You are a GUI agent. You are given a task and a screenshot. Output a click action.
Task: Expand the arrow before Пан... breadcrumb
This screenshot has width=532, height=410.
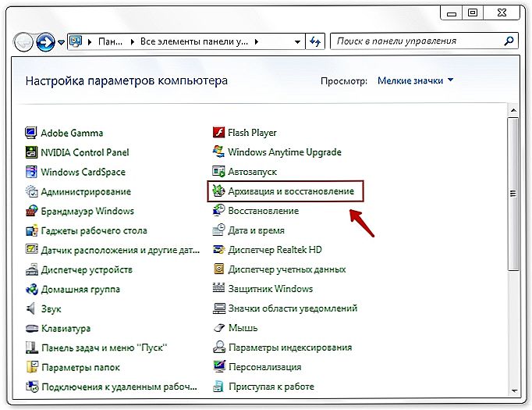point(90,42)
